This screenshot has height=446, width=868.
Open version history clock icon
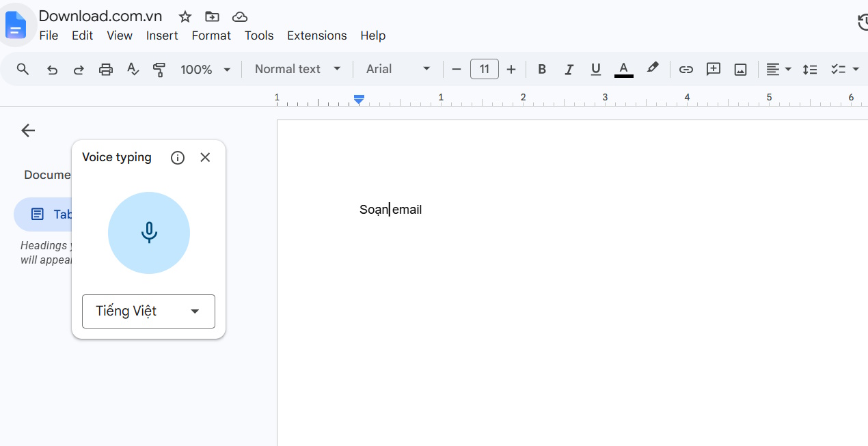coord(863,23)
